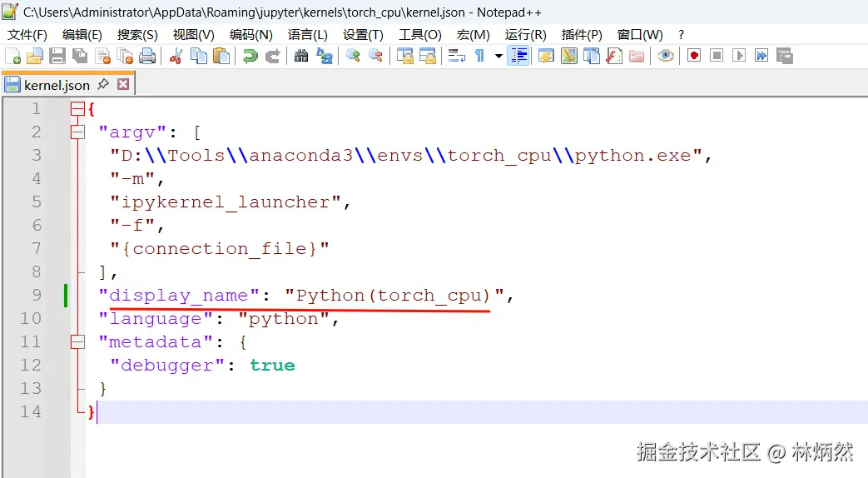This screenshot has width=868, height=478.
Task: Open Find with the binoculars icon
Action: pyautogui.click(x=301, y=56)
